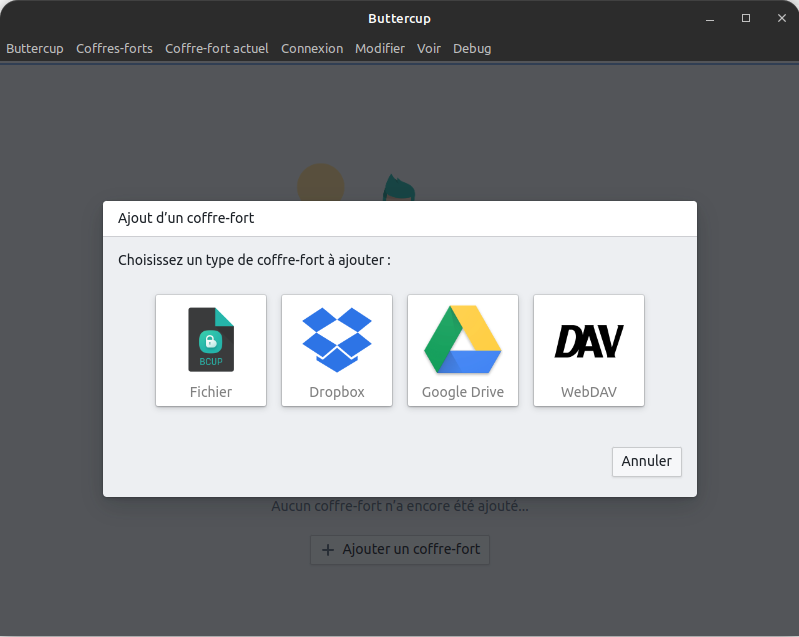Open the Modifier menu
The height and width of the screenshot is (637, 799).
380,48
